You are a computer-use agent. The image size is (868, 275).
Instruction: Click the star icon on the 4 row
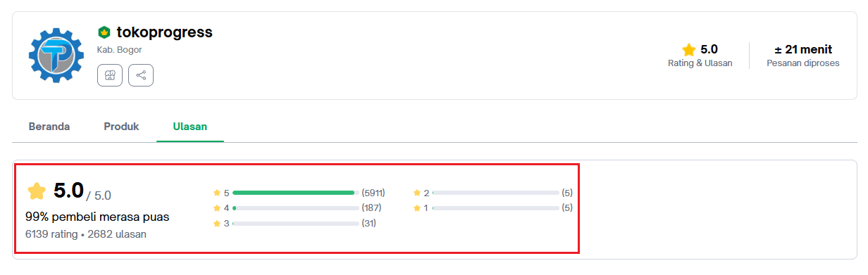(217, 208)
